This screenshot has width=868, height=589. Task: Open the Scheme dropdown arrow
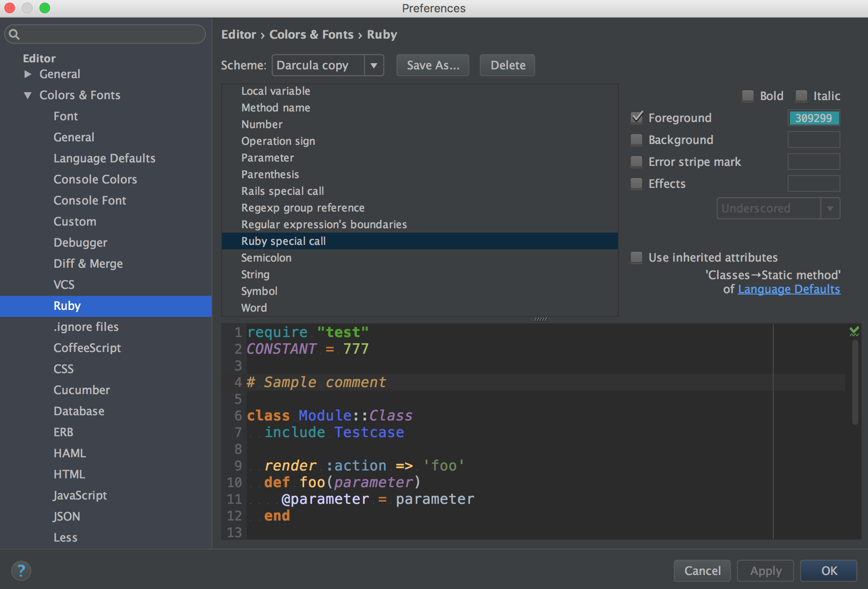point(374,65)
